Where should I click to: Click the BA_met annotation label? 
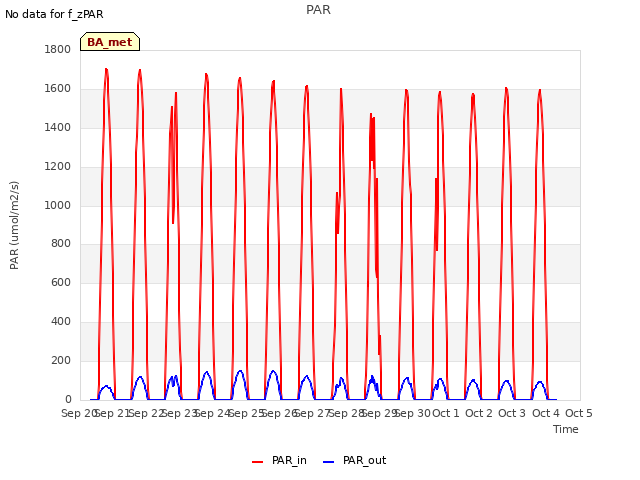(110, 42)
